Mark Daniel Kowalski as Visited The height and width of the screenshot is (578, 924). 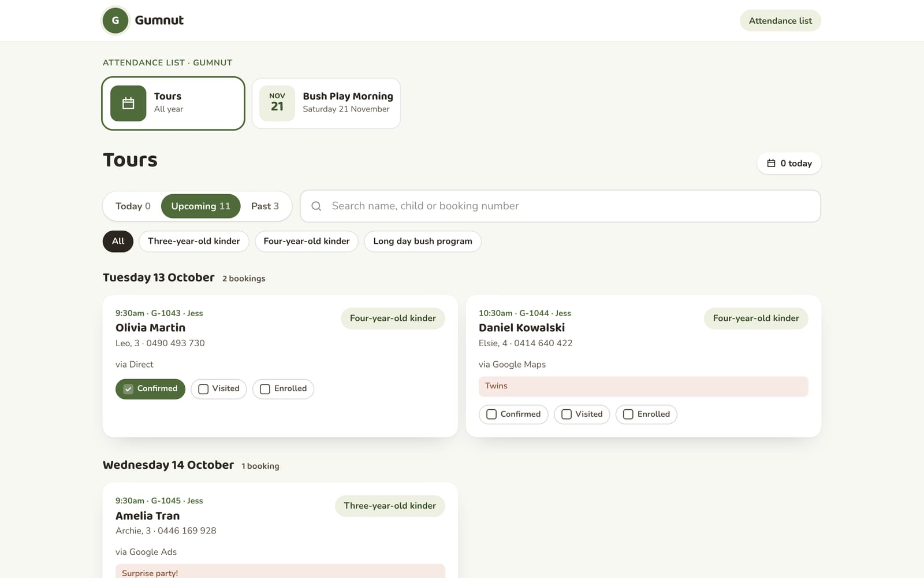point(582,414)
